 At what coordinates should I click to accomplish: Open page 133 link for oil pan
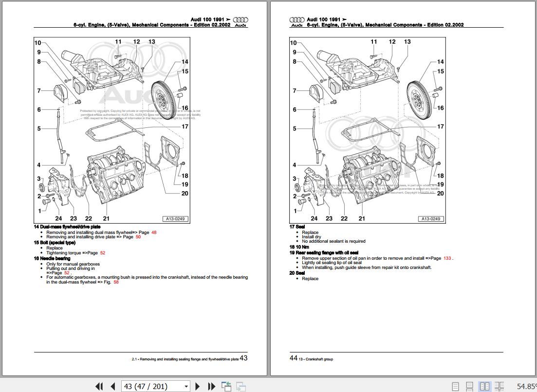pos(447,258)
